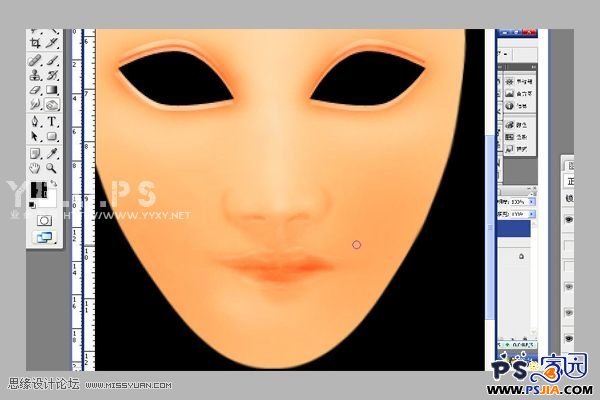Select the Eraser tool
Screen dimensions: 600x400
click(x=35, y=90)
